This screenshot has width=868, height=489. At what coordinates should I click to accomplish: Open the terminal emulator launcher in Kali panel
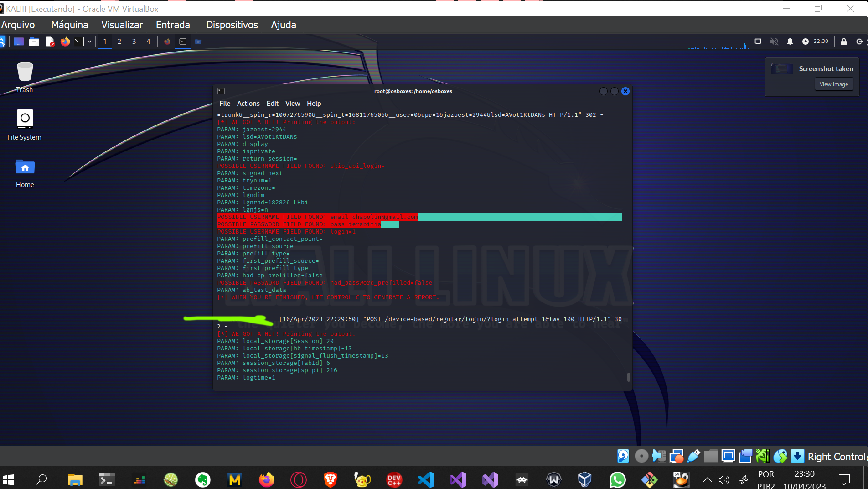pos(79,42)
